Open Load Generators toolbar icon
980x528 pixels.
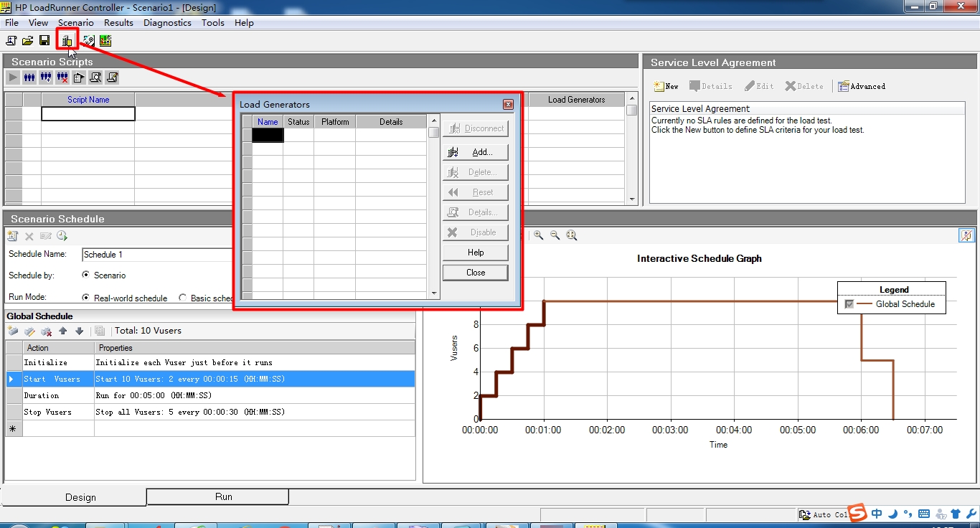pyautogui.click(x=67, y=41)
